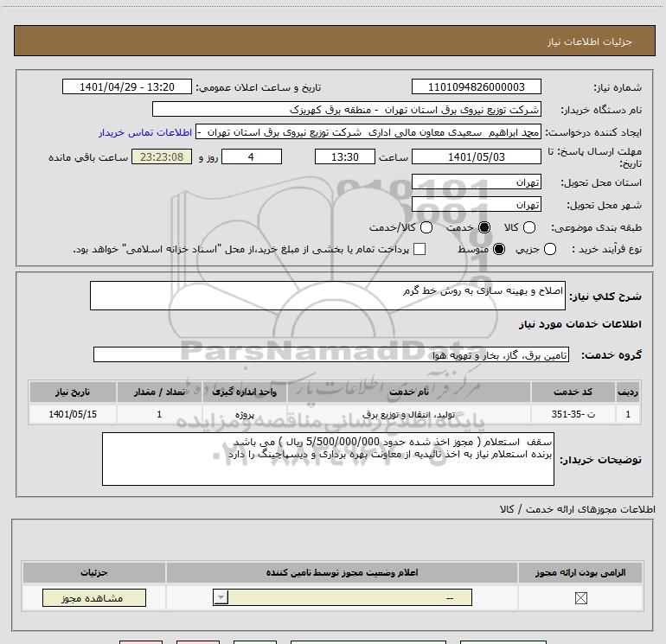This screenshot has width=666, height=644.
Task: Click the buyer organization name field
Action: (347, 110)
